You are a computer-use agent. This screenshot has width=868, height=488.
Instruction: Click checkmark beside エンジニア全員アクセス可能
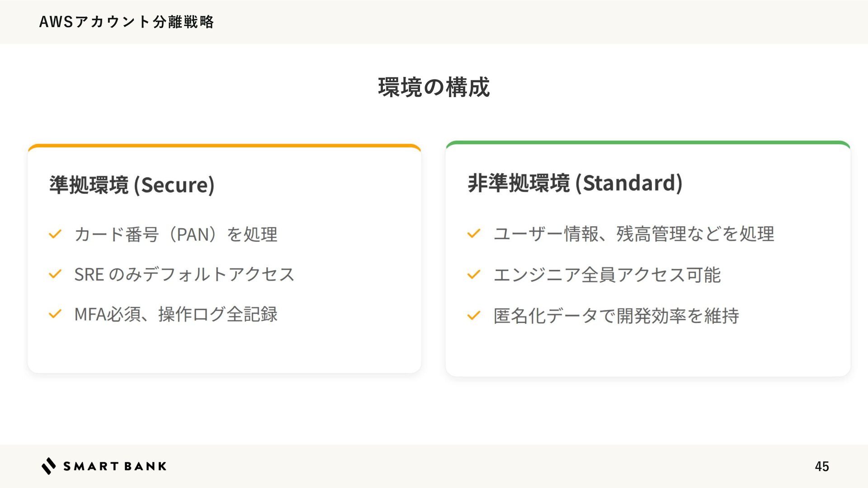pyautogui.click(x=474, y=275)
